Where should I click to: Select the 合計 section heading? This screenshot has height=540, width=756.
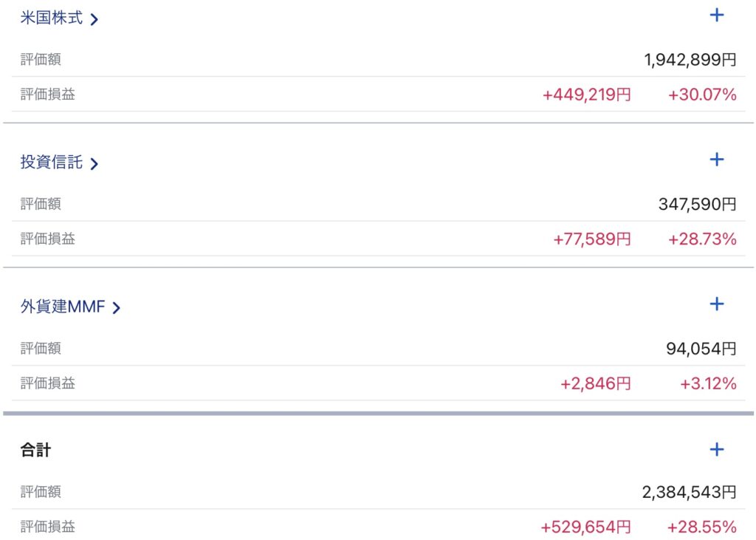[35, 450]
